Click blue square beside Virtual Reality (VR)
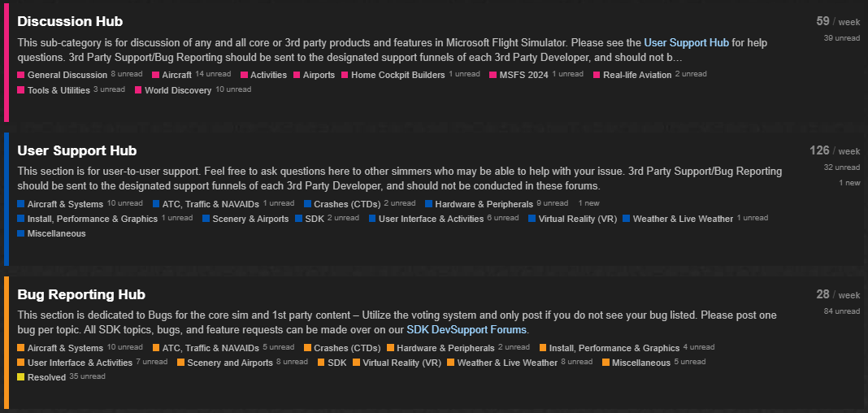The image size is (868, 413). point(532,219)
